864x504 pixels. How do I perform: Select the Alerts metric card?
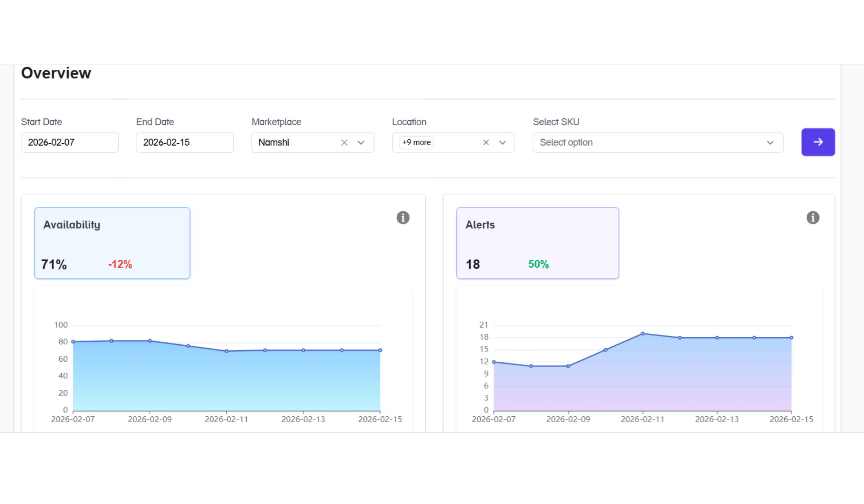point(537,243)
